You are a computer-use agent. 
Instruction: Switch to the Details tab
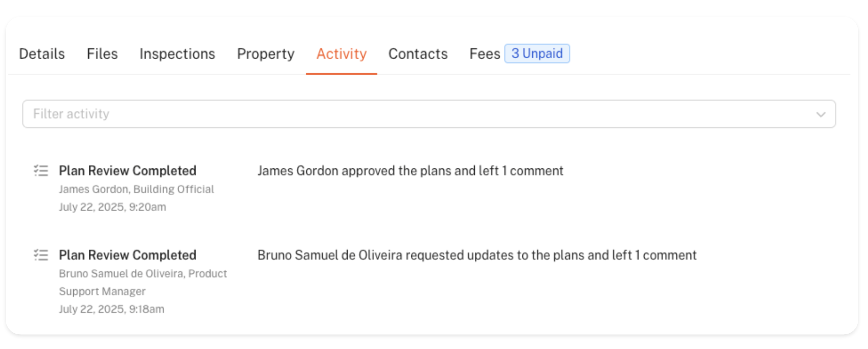click(42, 54)
